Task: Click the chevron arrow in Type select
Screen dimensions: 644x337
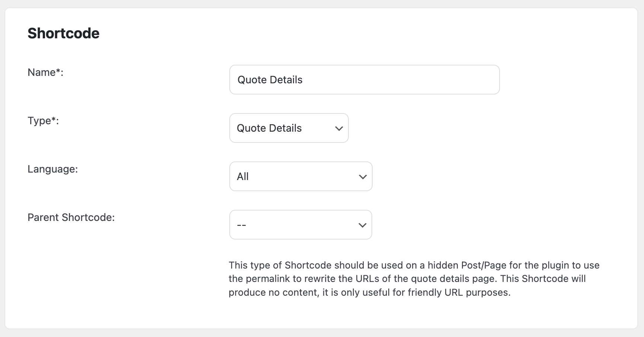Action: pos(339,128)
